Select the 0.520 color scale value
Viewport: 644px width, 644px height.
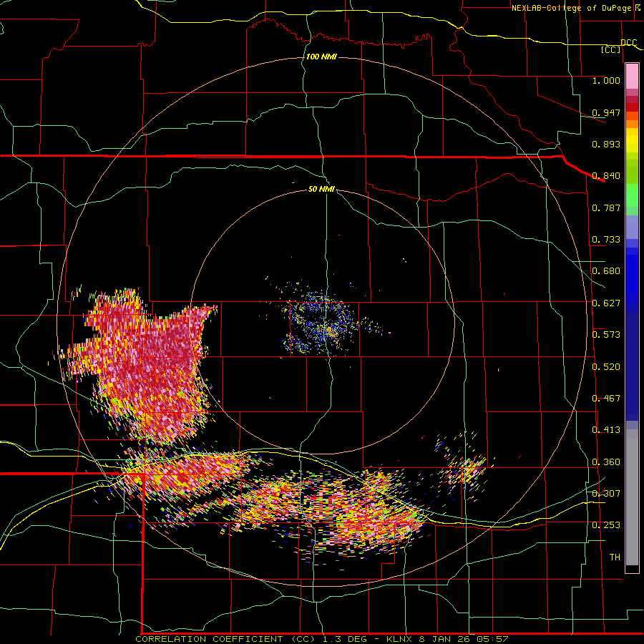click(x=606, y=366)
